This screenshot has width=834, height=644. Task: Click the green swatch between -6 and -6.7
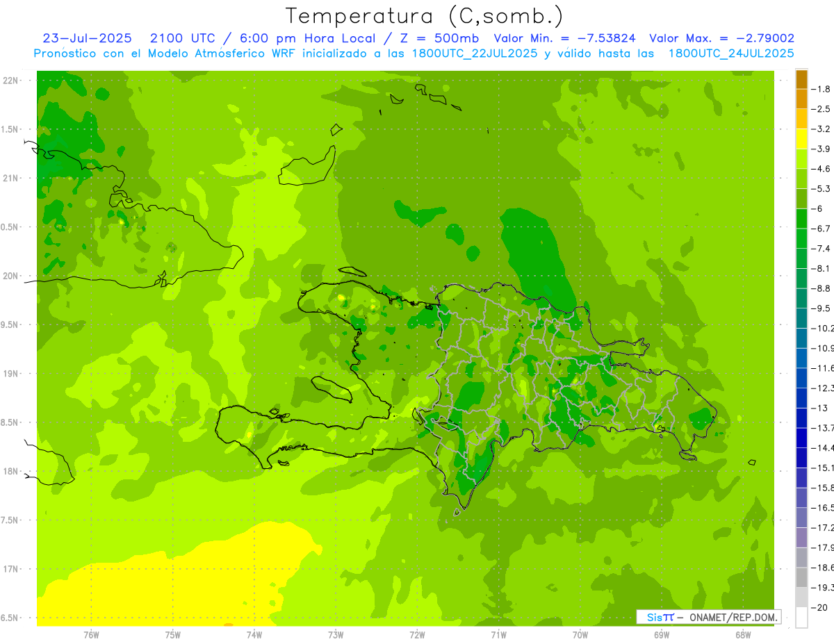click(x=801, y=218)
